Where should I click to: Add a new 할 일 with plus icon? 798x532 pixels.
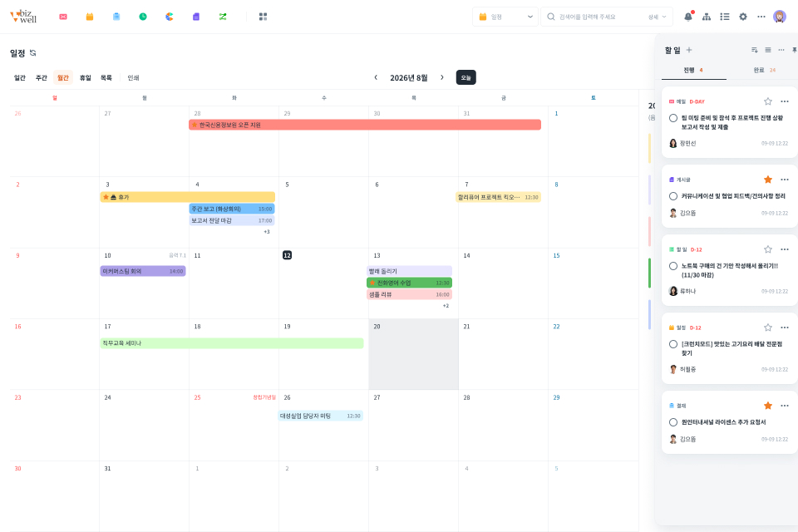(x=689, y=50)
